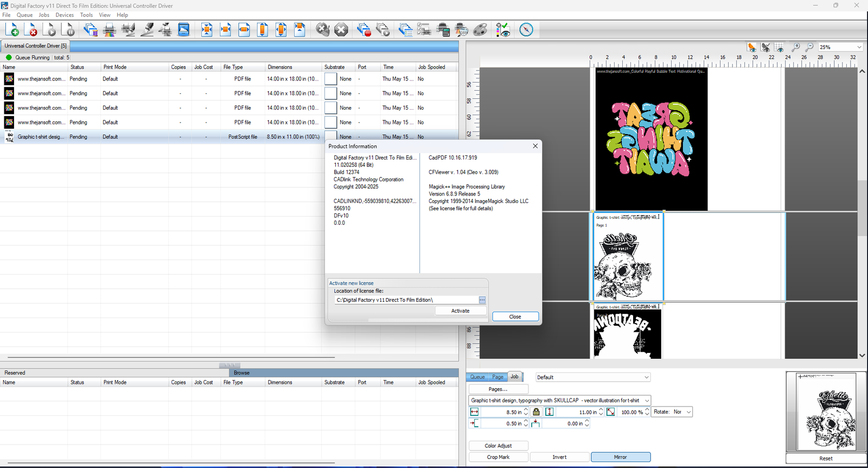Increase the 0.50 in left offset stepper
This screenshot has width=868, height=468.
pyautogui.click(x=526, y=421)
